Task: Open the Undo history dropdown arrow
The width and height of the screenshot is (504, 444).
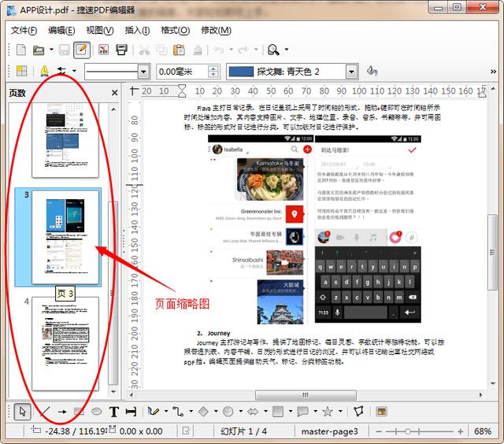Action: [231, 50]
